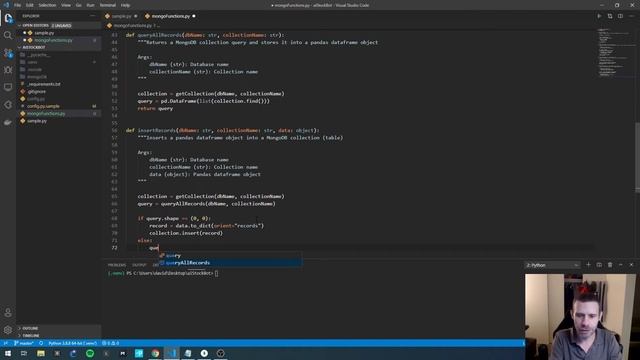Switch to the Problems panel tab

click(x=117, y=265)
